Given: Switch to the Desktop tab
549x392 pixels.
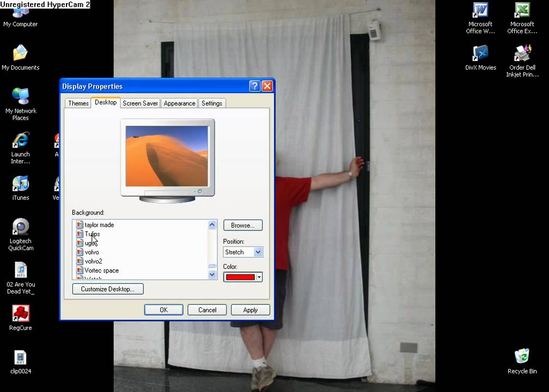Looking at the screenshot, I should point(106,102).
